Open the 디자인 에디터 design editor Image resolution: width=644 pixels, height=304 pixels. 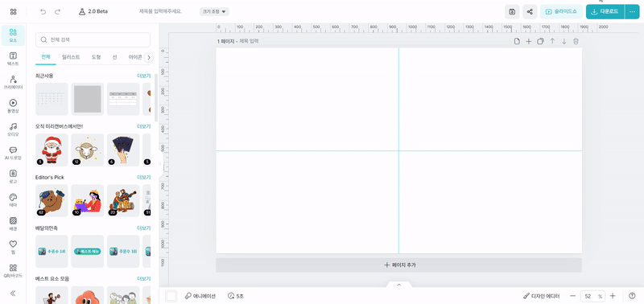pos(541,296)
